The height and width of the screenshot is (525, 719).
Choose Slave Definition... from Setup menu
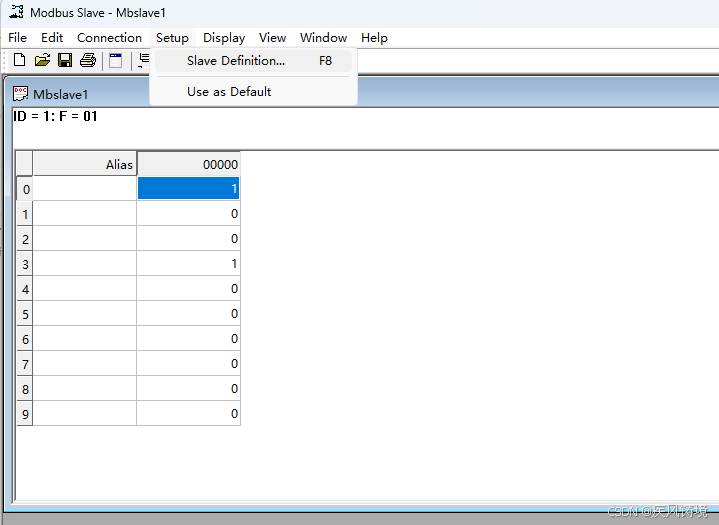click(253, 61)
